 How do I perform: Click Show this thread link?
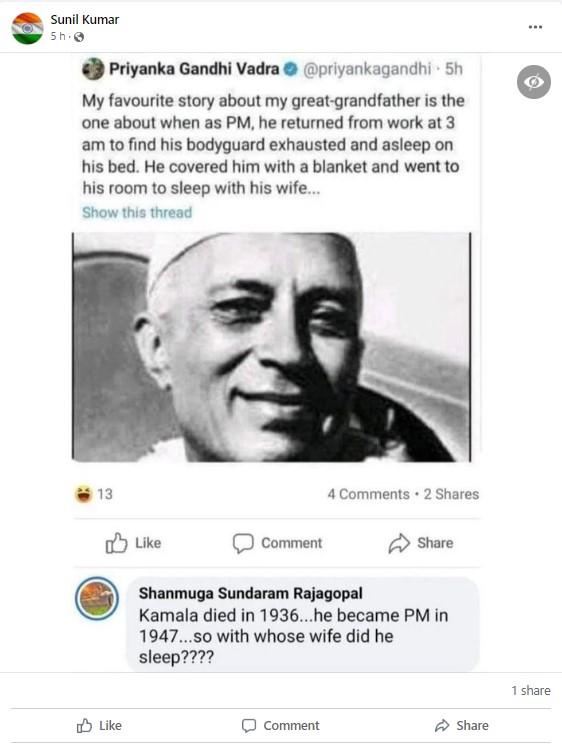pyautogui.click(x=137, y=212)
